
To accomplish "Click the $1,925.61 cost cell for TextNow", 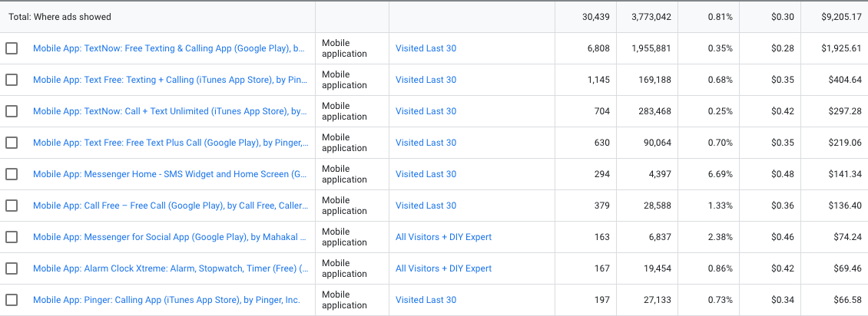I will 839,48.
